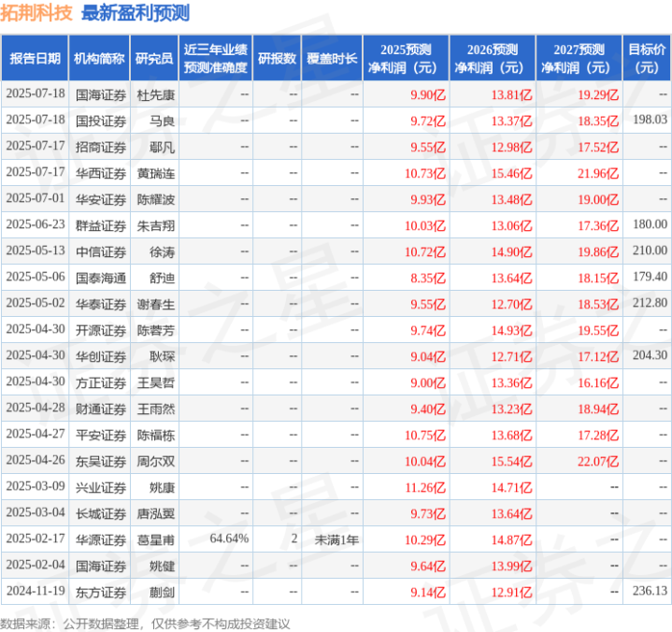Click 中信证券 row's 210.00 target price
The width and height of the screenshot is (672, 632).
[651, 251]
